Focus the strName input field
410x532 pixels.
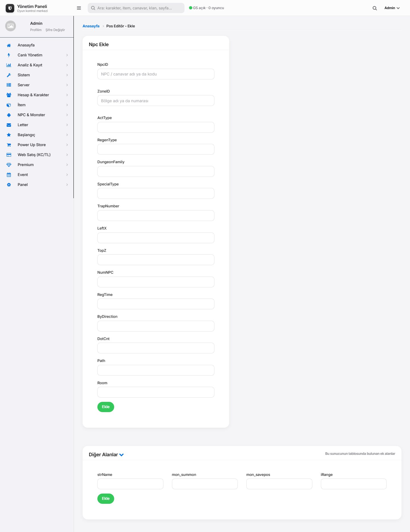coord(130,484)
